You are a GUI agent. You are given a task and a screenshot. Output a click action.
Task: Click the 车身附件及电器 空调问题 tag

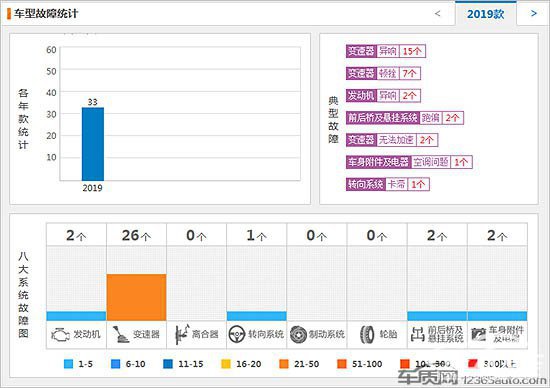click(x=409, y=162)
